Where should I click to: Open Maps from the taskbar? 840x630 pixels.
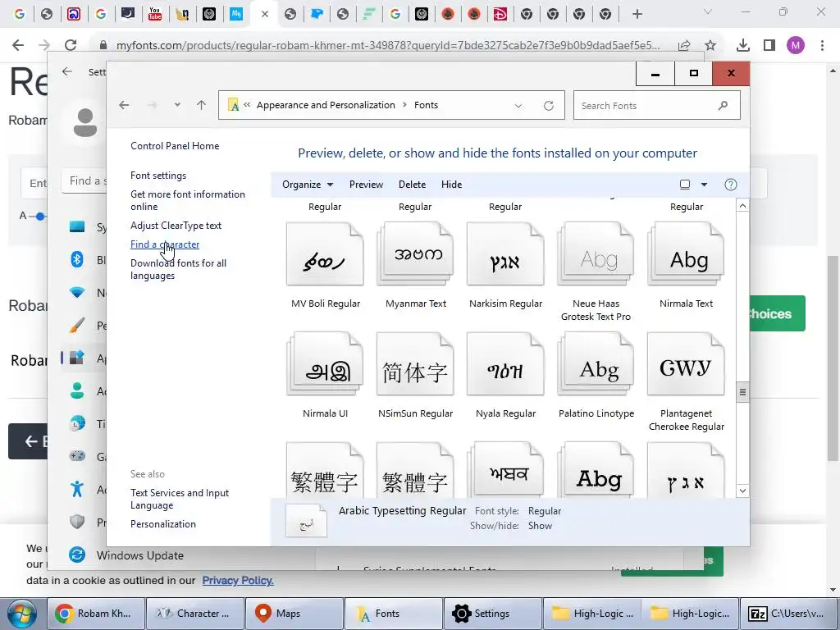[x=294, y=614]
